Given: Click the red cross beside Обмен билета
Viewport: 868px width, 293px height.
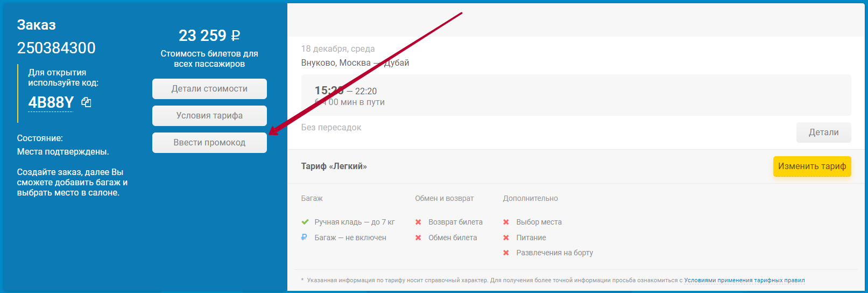Looking at the screenshot, I should point(418,238).
